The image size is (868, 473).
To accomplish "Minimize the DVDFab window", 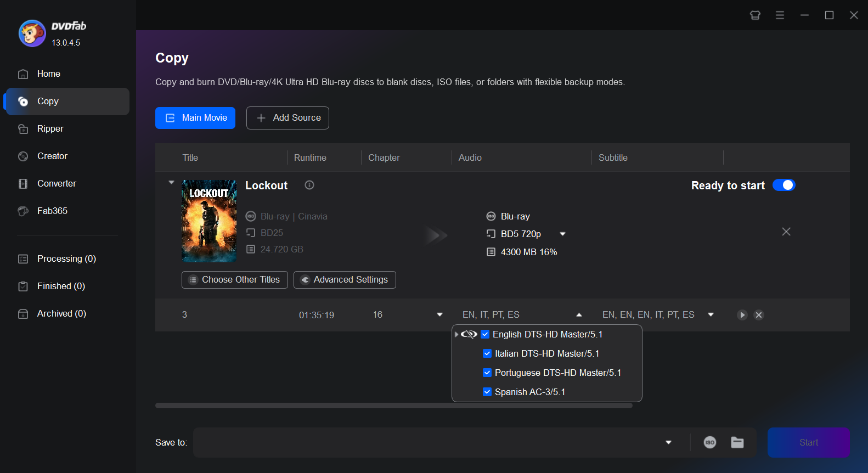I will (804, 15).
